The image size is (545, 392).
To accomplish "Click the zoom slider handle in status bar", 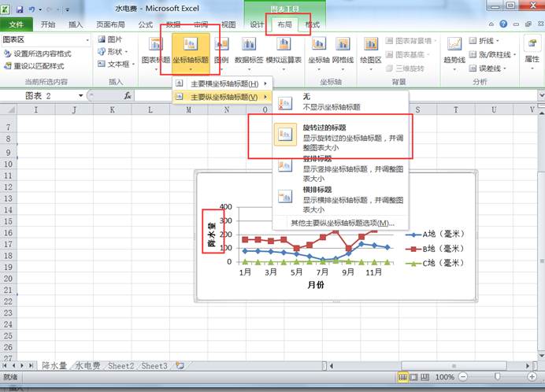I will tap(497, 378).
